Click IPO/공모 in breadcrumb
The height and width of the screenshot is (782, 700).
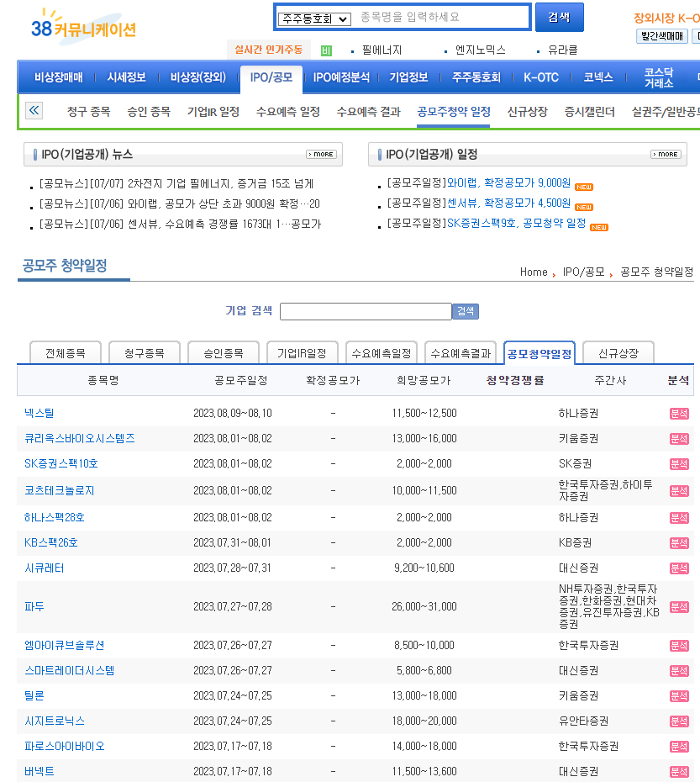(x=583, y=272)
